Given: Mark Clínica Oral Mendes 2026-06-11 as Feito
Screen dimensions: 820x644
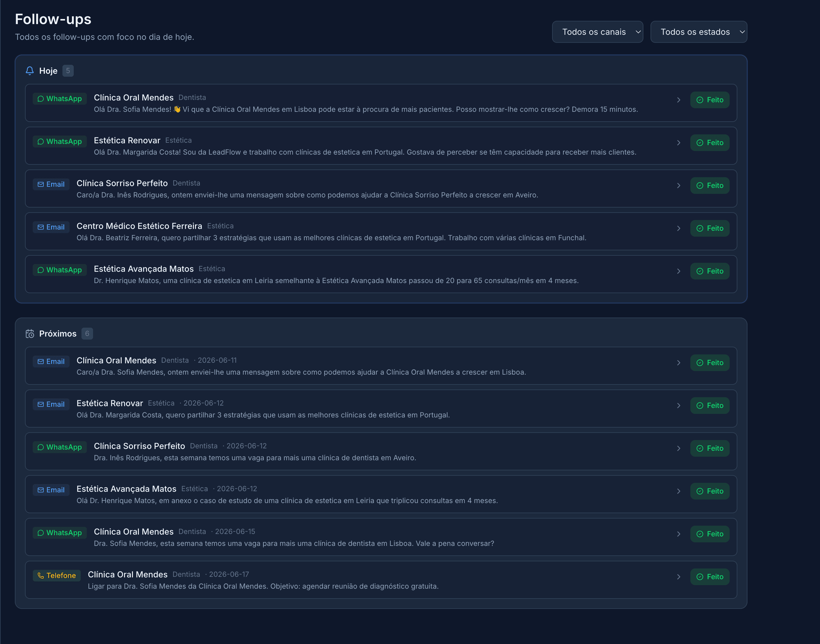Looking at the screenshot, I should (709, 363).
